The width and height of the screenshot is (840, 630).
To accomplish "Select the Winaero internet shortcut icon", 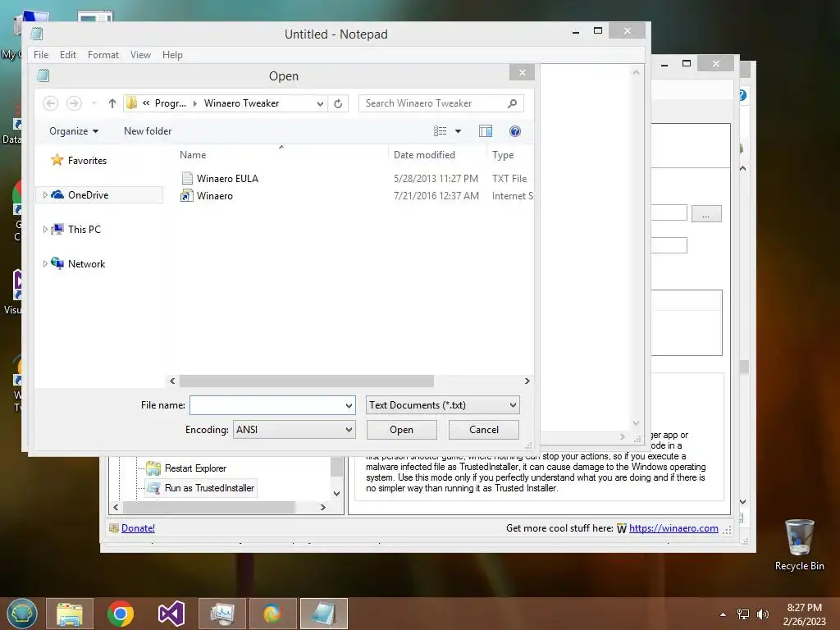I will [x=186, y=195].
